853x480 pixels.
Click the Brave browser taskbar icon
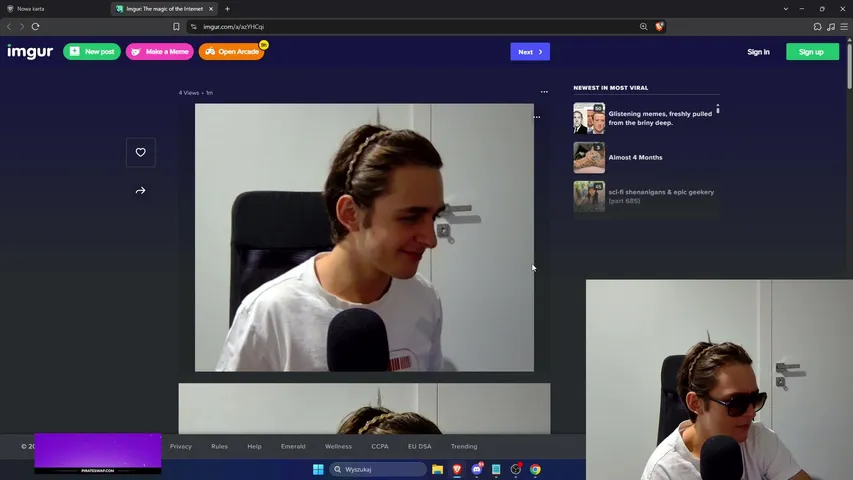tap(457, 469)
